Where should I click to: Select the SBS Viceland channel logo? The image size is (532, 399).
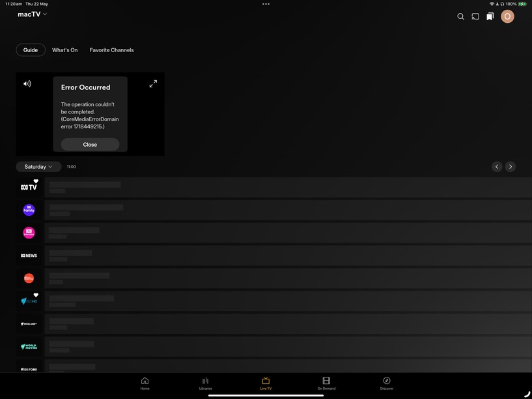coord(29,323)
